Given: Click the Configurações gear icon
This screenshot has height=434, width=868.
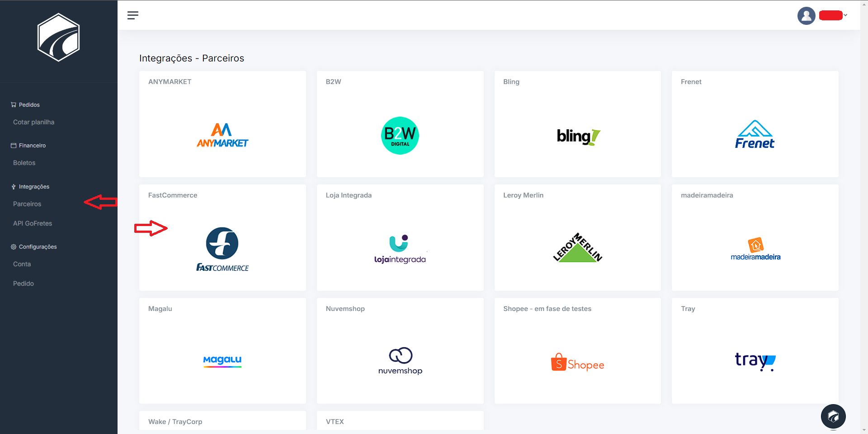Looking at the screenshot, I should click(x=14, y=247).
